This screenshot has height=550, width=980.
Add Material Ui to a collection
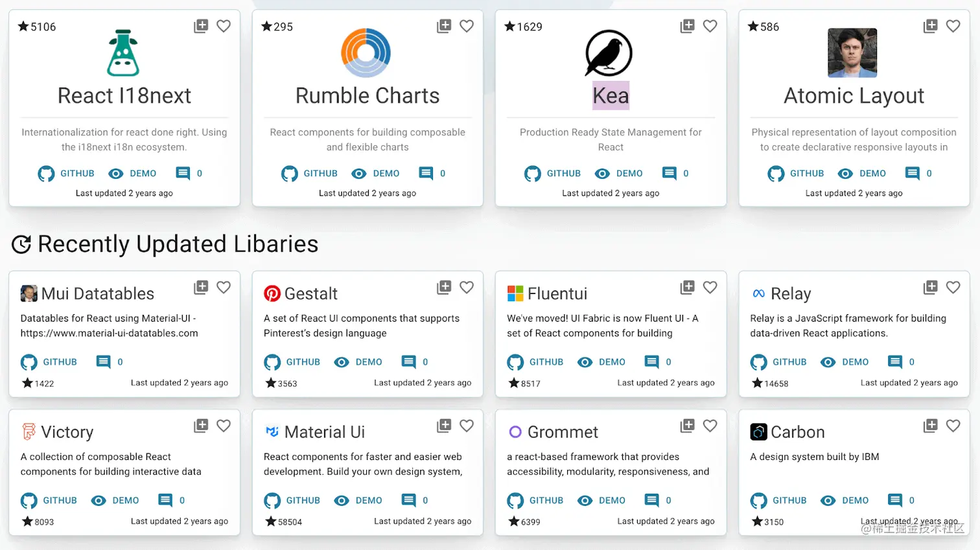444,426
